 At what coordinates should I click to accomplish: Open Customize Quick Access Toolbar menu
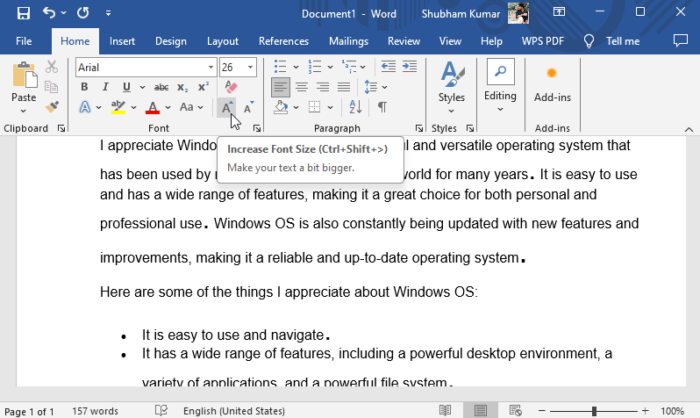108,13
